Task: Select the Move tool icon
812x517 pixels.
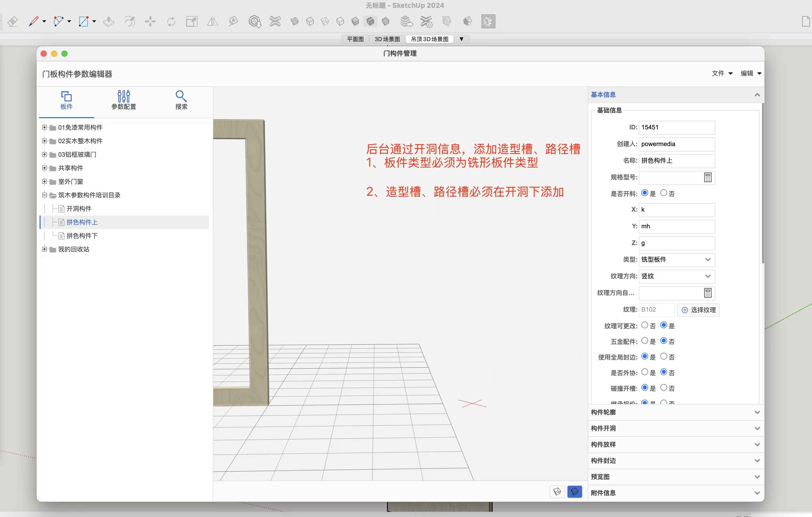Action: [x=150, y=22]
